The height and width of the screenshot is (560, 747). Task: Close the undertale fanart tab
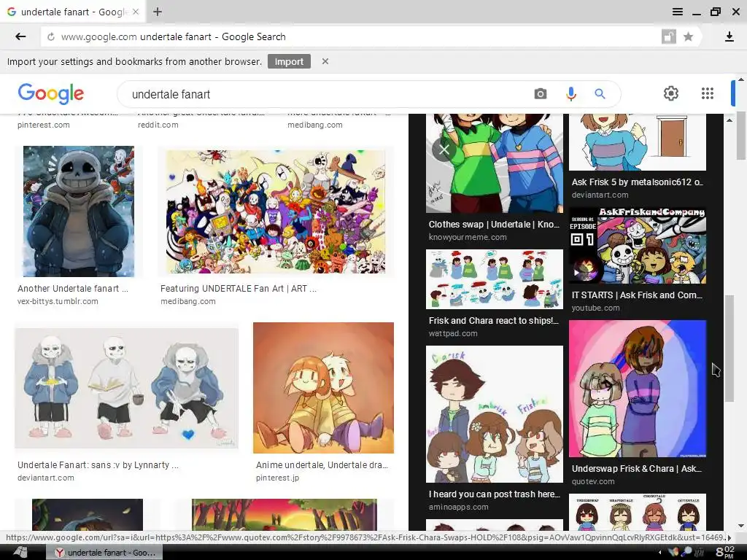[136, 12]
